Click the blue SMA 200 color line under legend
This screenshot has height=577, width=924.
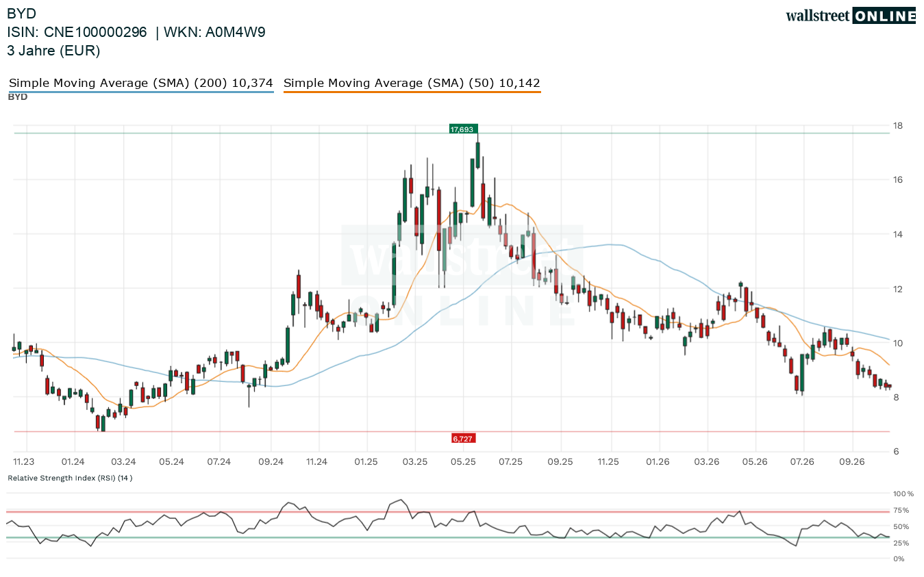tap(141, 92)
